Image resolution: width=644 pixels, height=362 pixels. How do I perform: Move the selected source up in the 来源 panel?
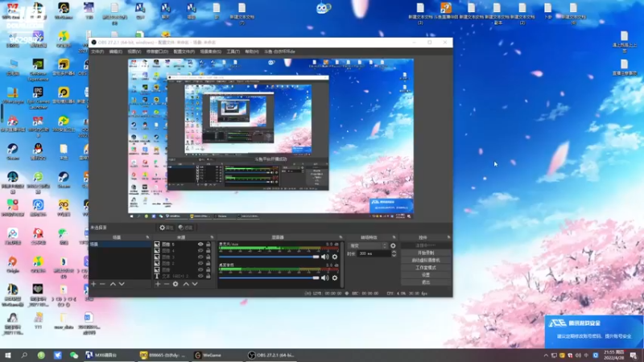click(x=186, y=284)
